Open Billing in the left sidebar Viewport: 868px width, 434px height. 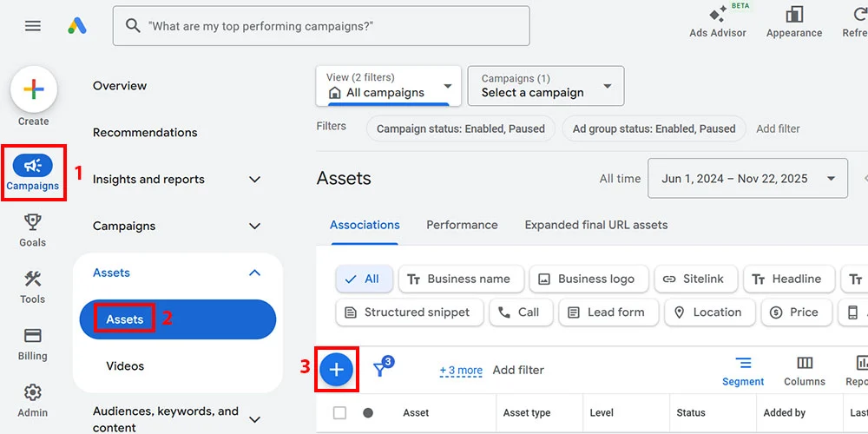click(x=33, y=343)
